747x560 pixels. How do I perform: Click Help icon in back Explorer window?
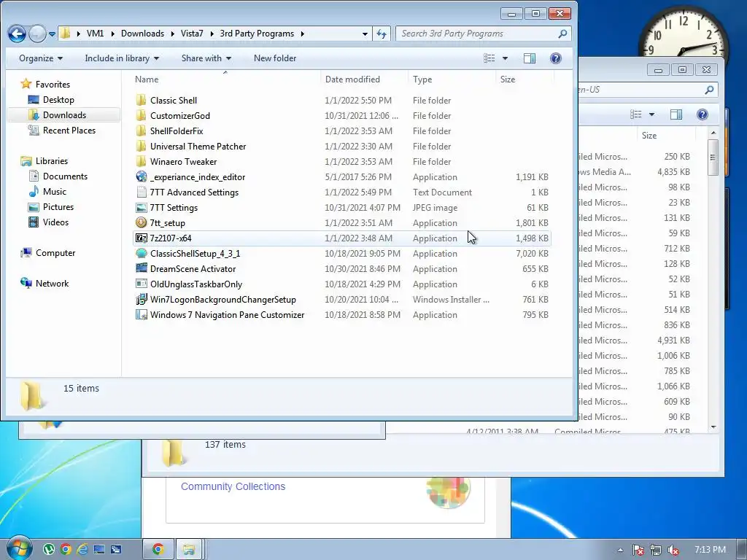[703, 114]
